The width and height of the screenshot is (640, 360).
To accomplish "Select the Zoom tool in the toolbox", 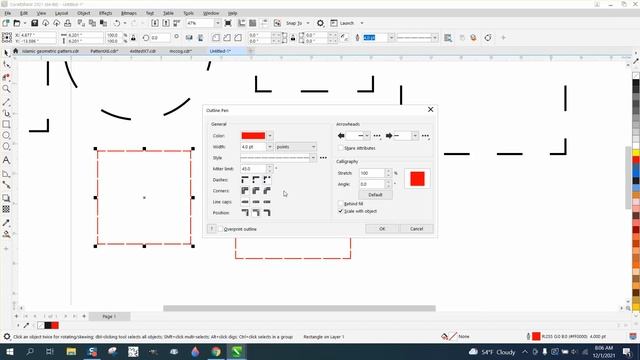I will point(7,89).
